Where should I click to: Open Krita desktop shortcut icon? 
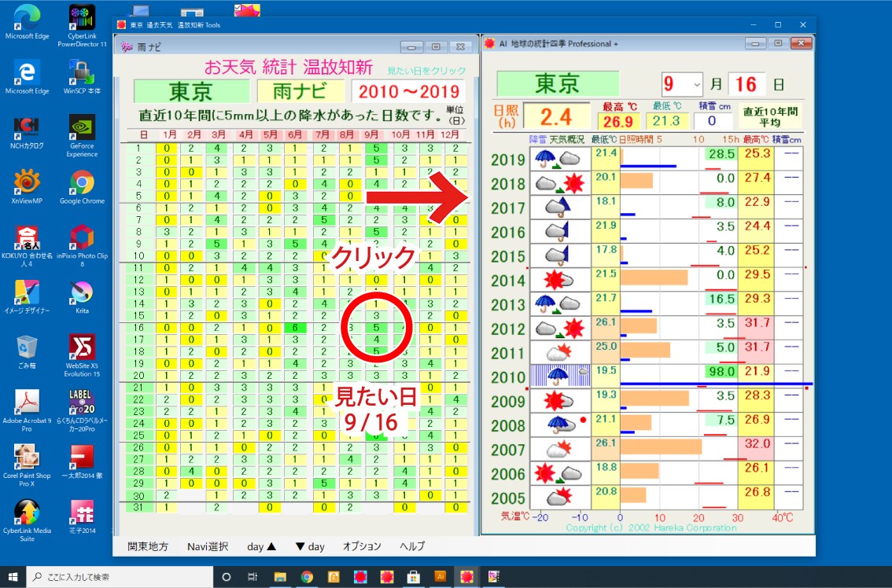coord(82,297)
